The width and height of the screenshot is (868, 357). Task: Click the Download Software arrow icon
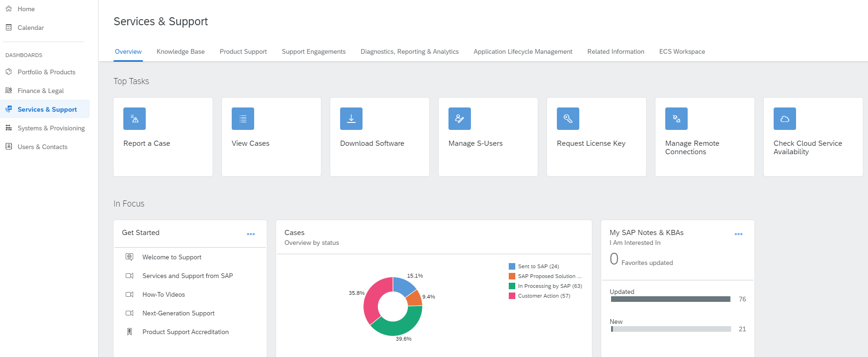click(x=351, y=119)
